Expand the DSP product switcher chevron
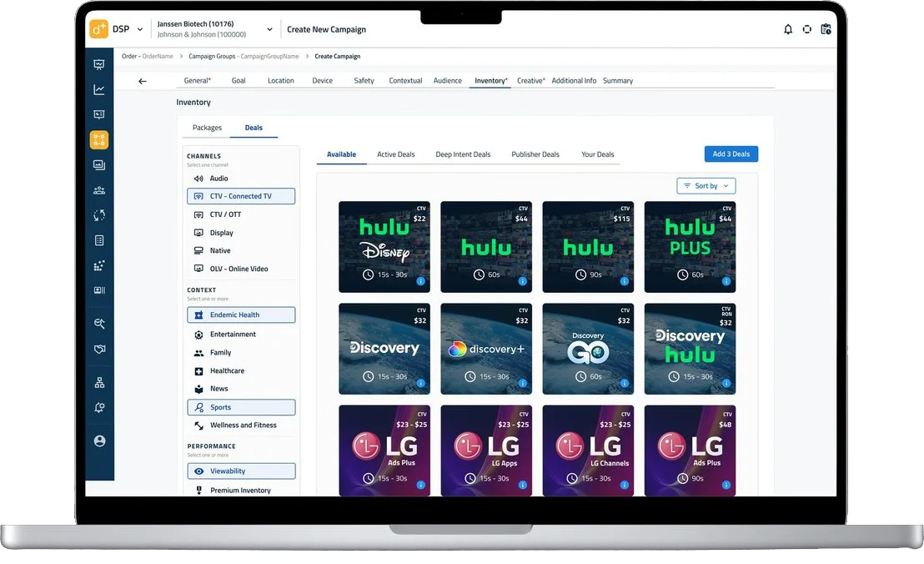 tap(139, 29)
